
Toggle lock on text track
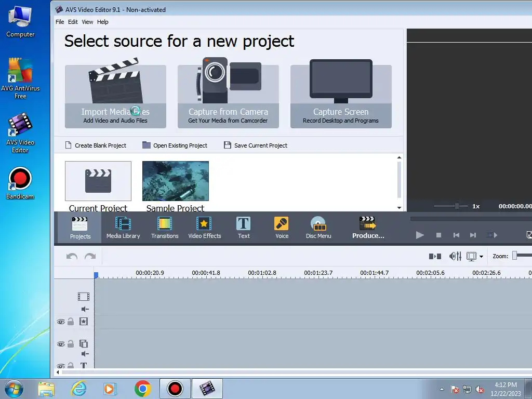click(x=71, y=365)
